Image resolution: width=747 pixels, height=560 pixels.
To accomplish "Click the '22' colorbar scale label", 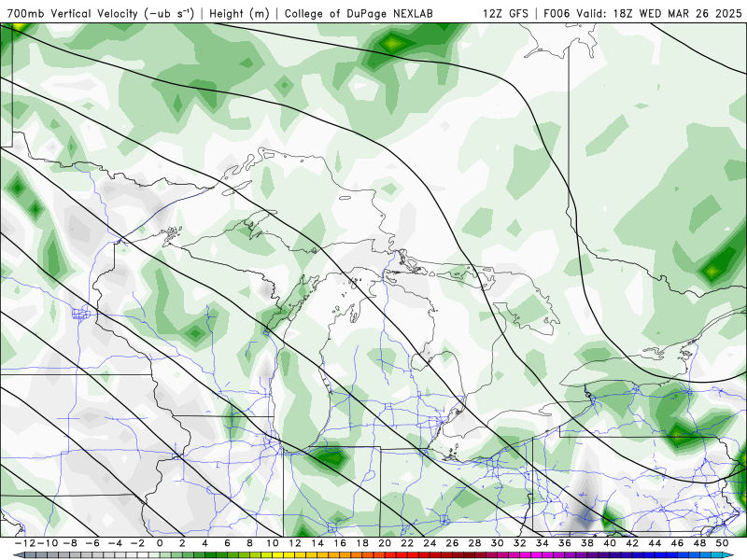I will click(407, 543).
